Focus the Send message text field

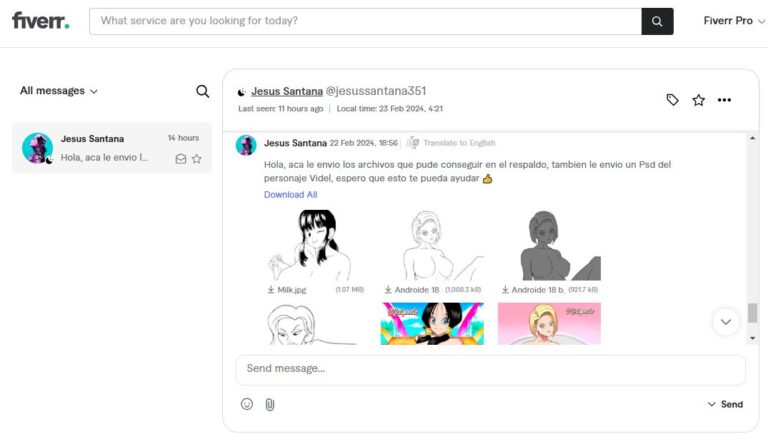(x=490, y=369)
